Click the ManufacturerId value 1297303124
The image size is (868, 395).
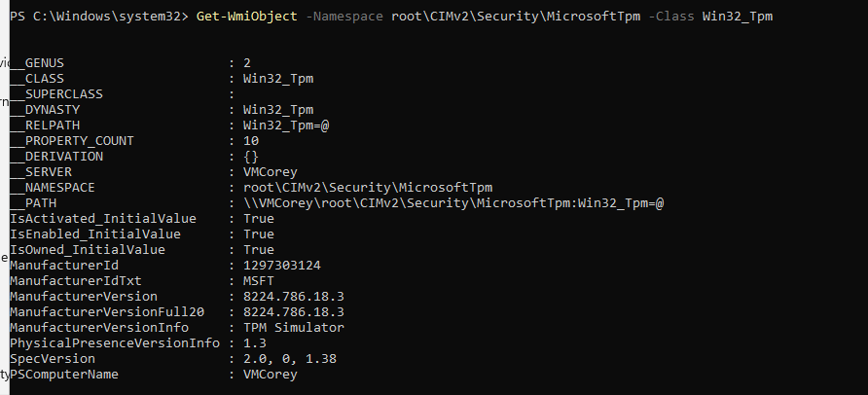click(282, 266)
